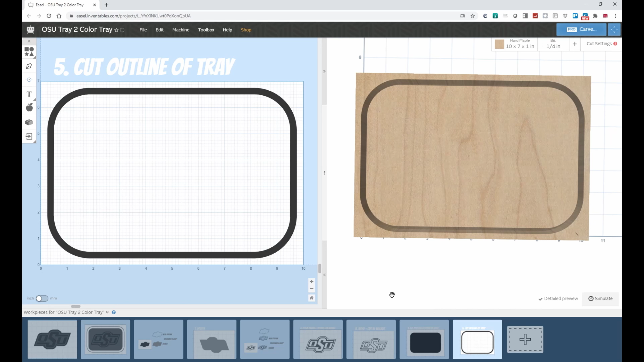Click the Simulate button
Image resolution: width=644 pixels, height=362 pixels.
[600, 299]
